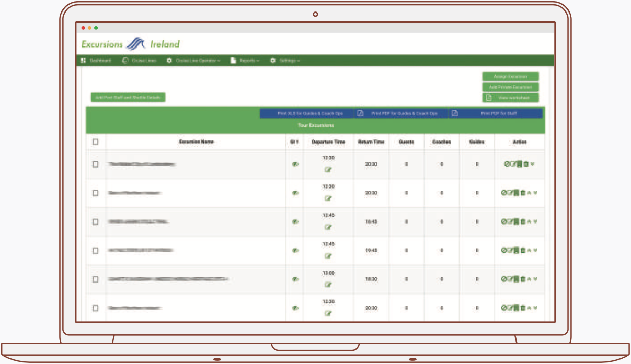The height and width of the screenshot is (364, 631).
Task: Open the Settings dropdown in navigation bar
Action: 285,61
